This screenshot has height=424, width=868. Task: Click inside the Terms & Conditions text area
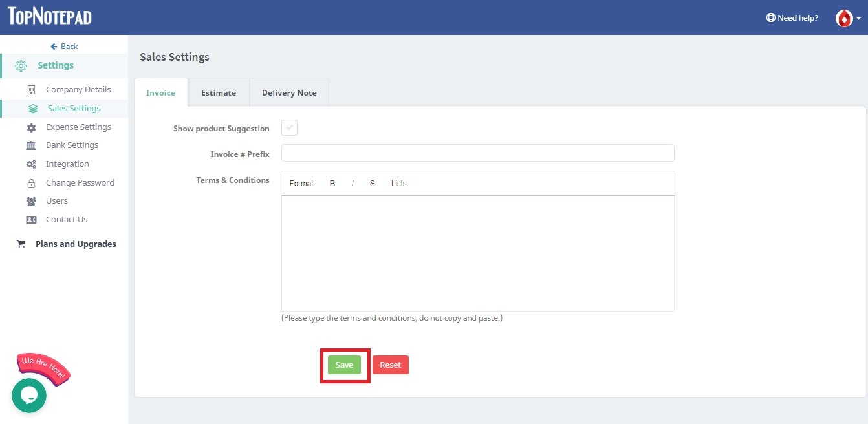pos(478,253)
